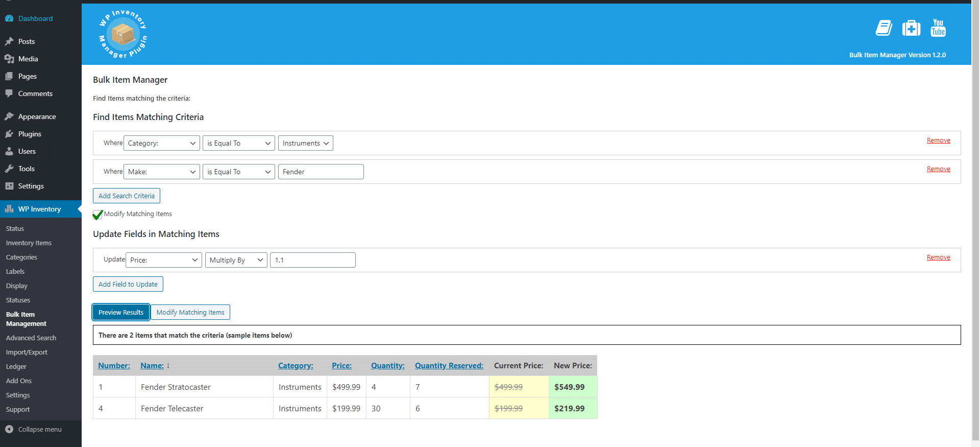Click Add Search Criteria button
980x447 pixels.
point(127,196)
